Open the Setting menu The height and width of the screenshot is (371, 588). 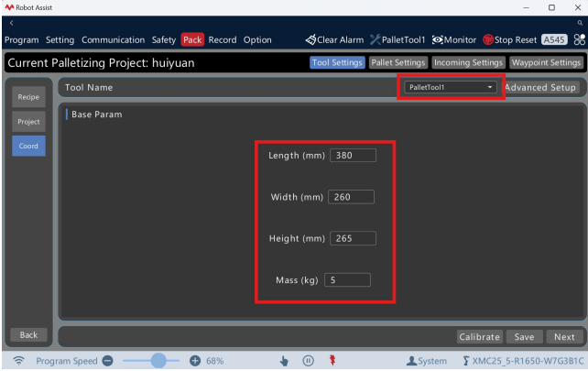60,39
